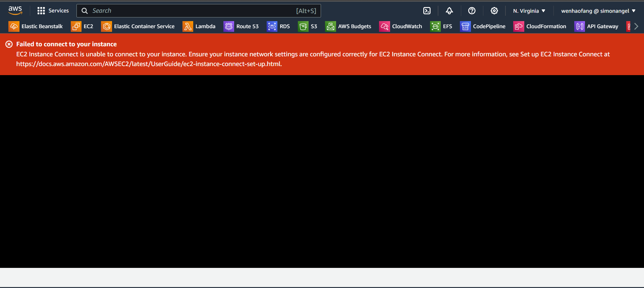The image size is (644, 288).
Task: Click the Elastic Beanstalk icon
Action: 14,26
